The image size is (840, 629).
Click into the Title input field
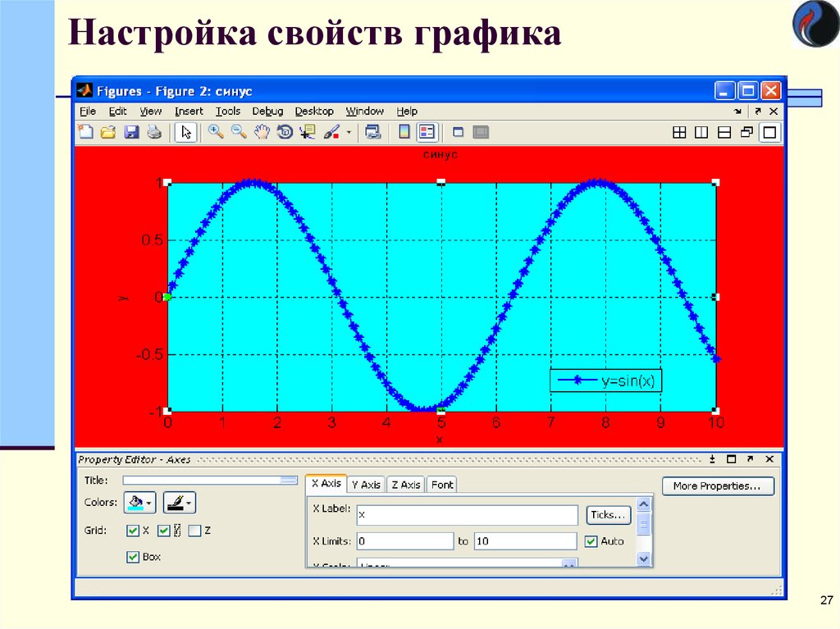coord(210,480)
